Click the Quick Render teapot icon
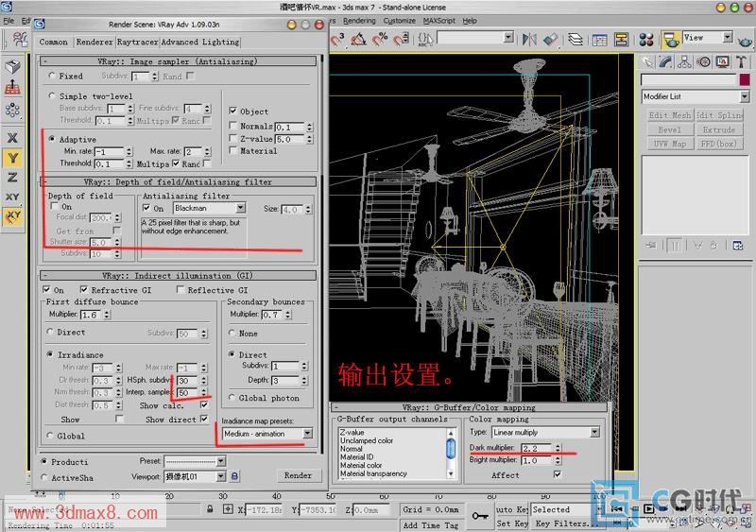The width and height of the screenshot is (756, 532). point(746,41)
